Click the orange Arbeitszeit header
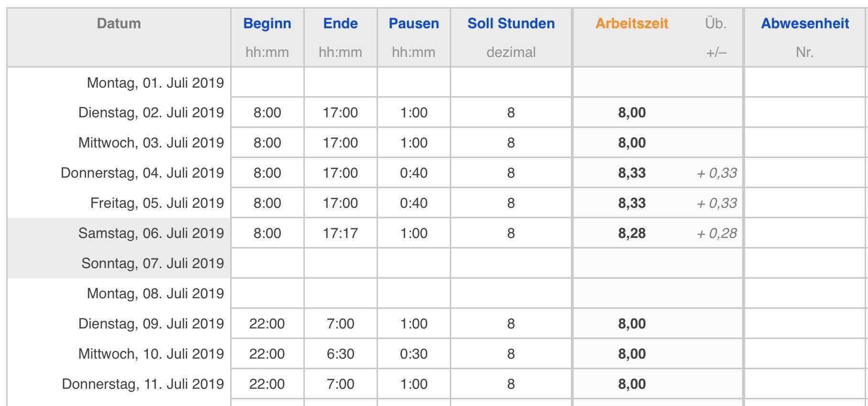The width and height of the screenshot is (868, 406). [x=632, y=23]
